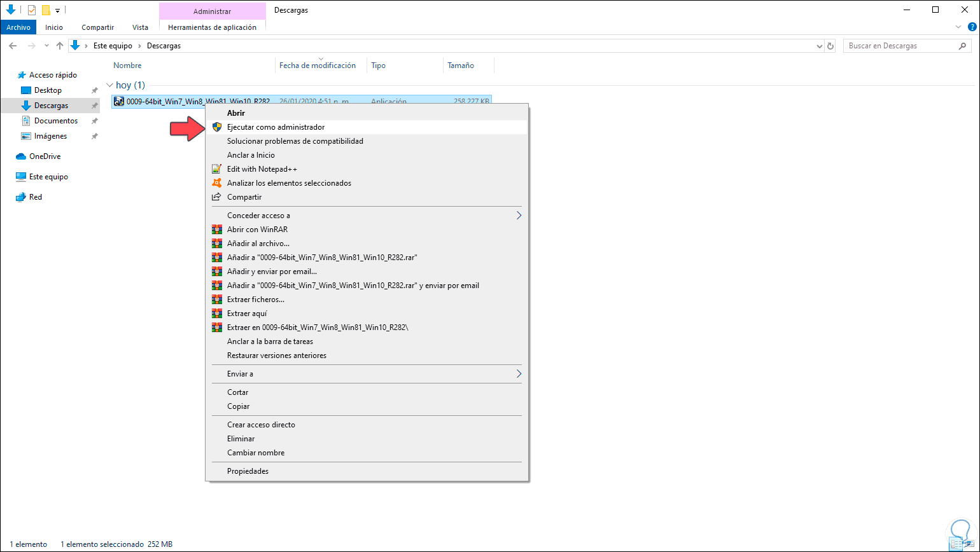Select 'Propiedades' from the context menu

coord(248,471)
